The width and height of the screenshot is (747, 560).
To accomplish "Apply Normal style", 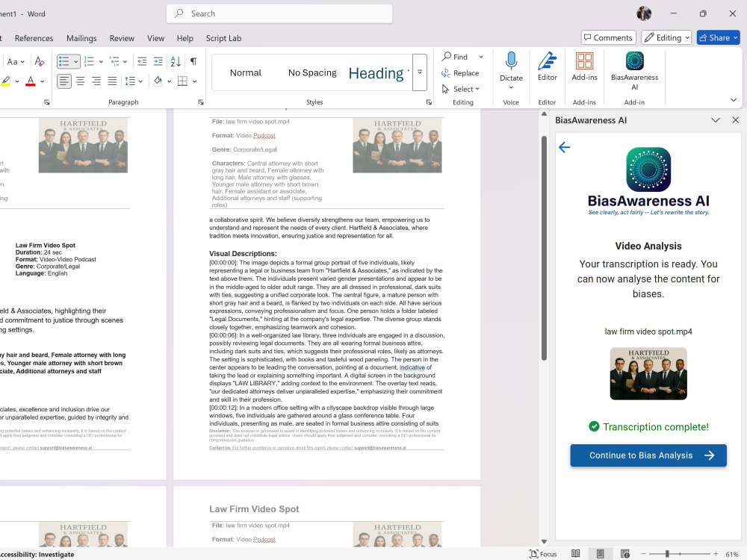I will [x=245, y=73].
